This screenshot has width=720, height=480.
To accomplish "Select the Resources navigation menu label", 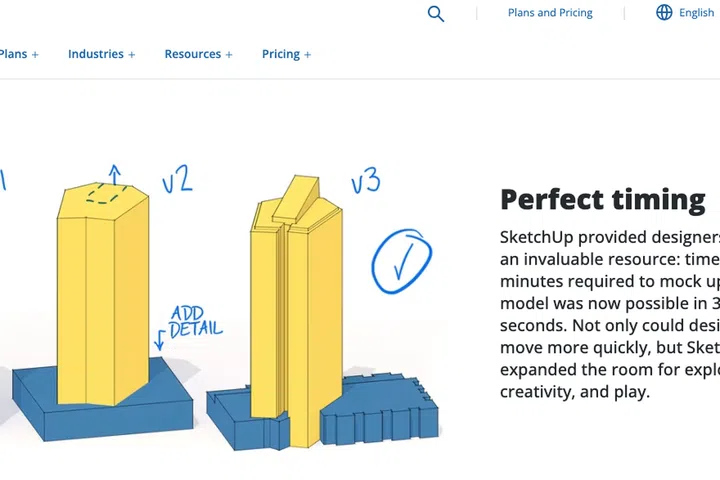I will (193, 55).
